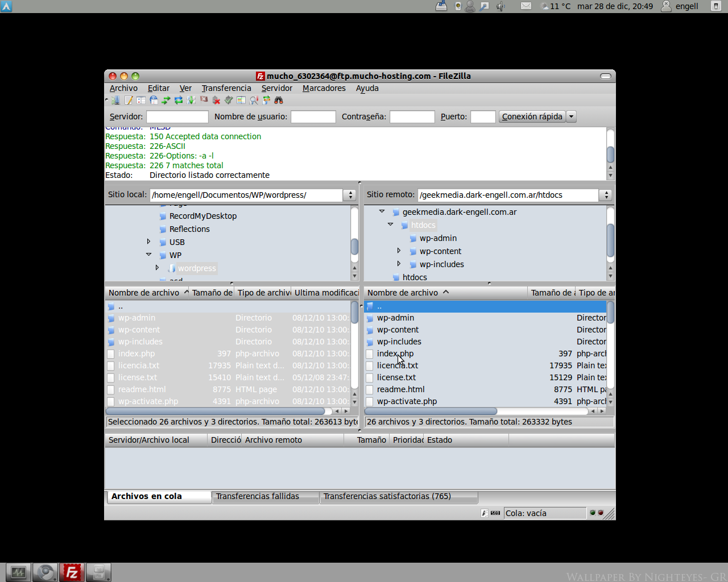Switch to Transferencias satisfactorias (765) tab
Viewport: 728px width, 582px height.
(x=399, y=497)
